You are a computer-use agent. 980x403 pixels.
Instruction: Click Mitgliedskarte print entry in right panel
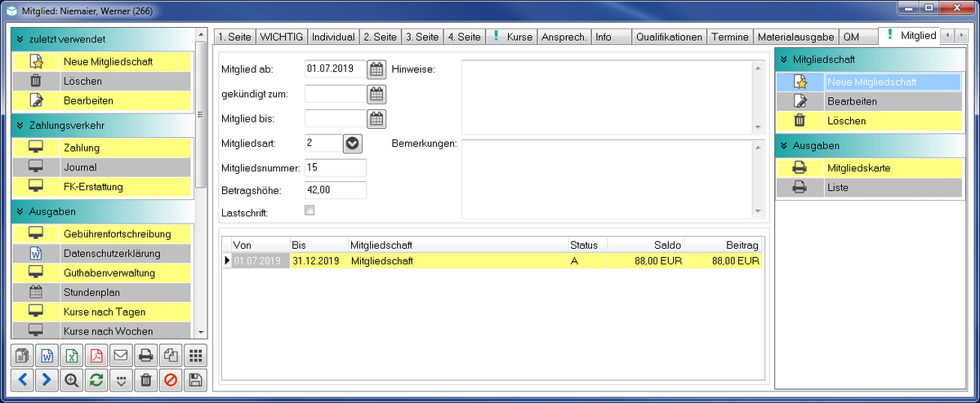[x=871, y=168]
